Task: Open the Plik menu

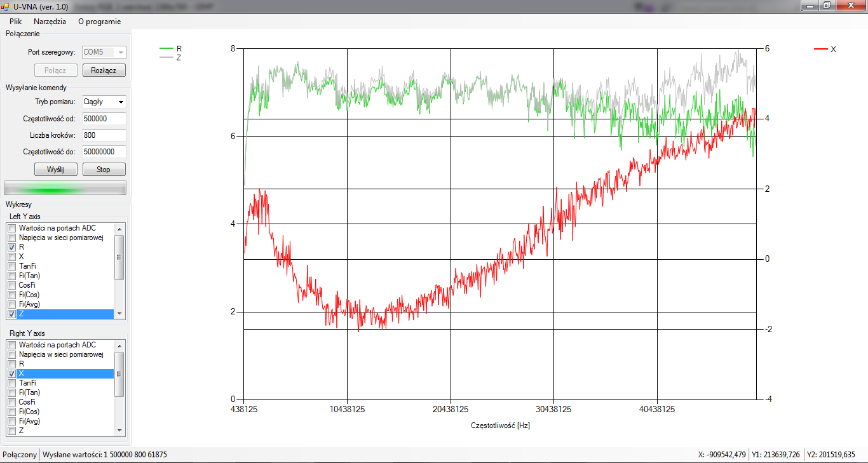Action: (x=15, y=21)
